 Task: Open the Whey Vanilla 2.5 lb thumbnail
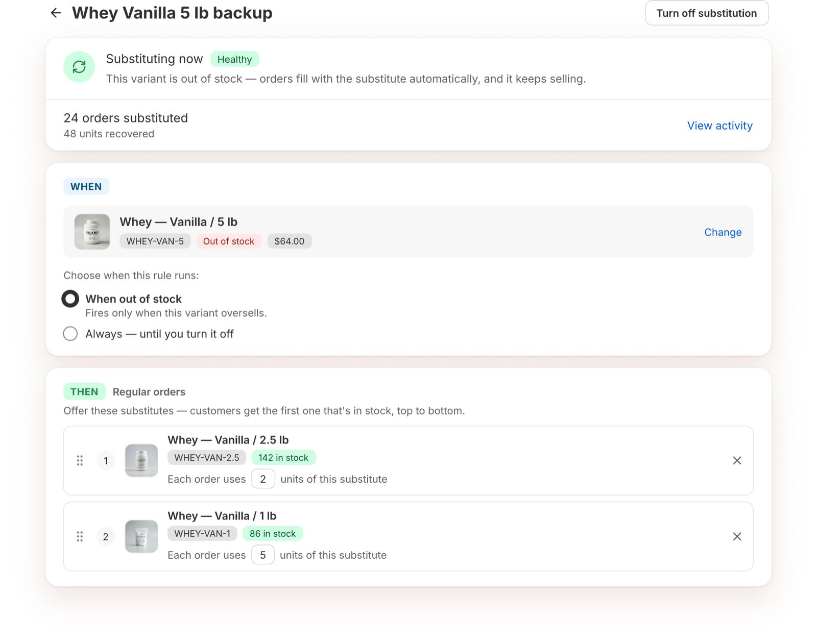141,460
